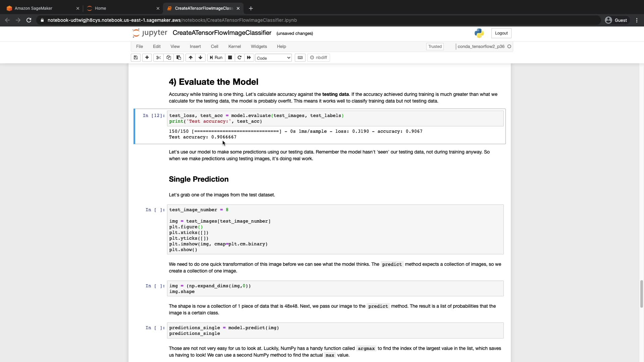Click the Logout button

point(501,33)
